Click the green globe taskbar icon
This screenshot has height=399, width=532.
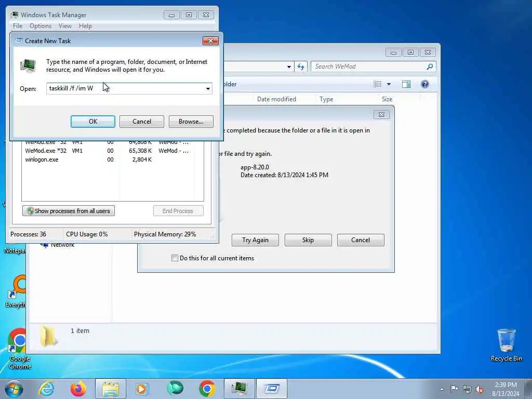tap(175, 389)
